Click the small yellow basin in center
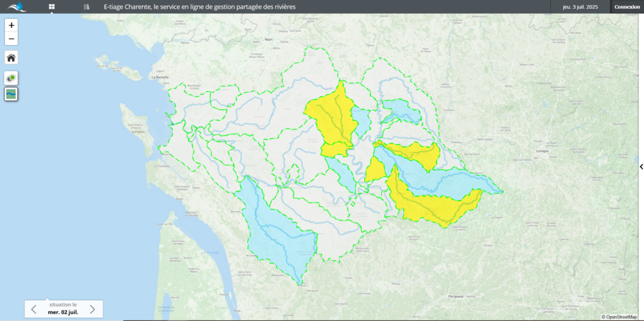Image resolution: width=644 pixels, height=321 pixels. click(375, 170)
